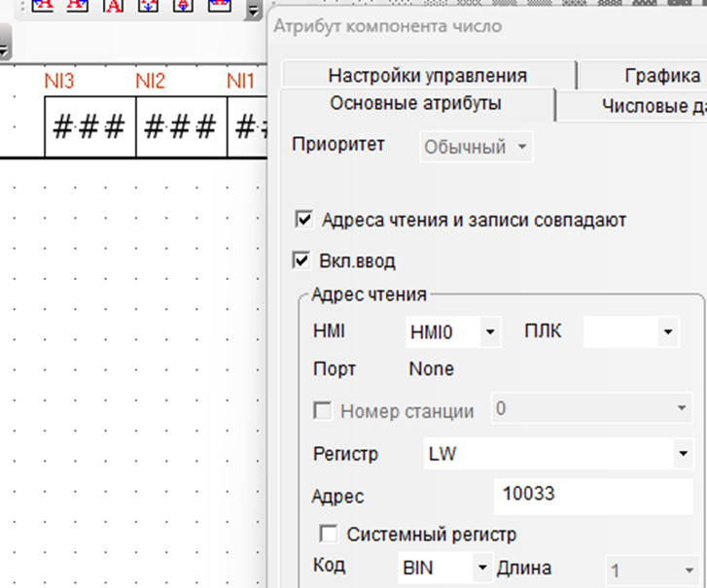This screenshot has width=707, height=588.
Task: Click the dialog title Атрибут компонента число
Action: (x=388, y=26)
